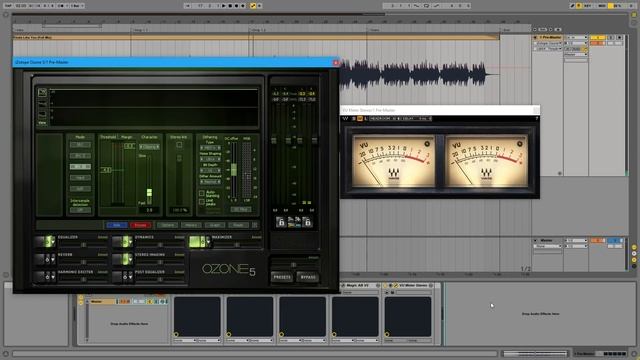The image size is (640, 360).
Task: Toggle the Stereo Imaging module power button
Action: coord(125,259)
